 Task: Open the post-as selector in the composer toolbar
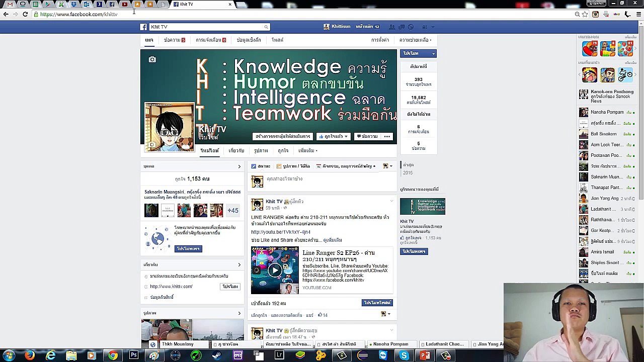pos(387,166)
